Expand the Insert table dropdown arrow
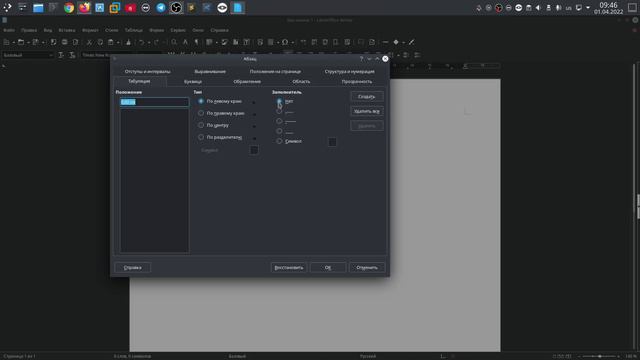Viewport: 640px width, 360px height. click(216, 42)
